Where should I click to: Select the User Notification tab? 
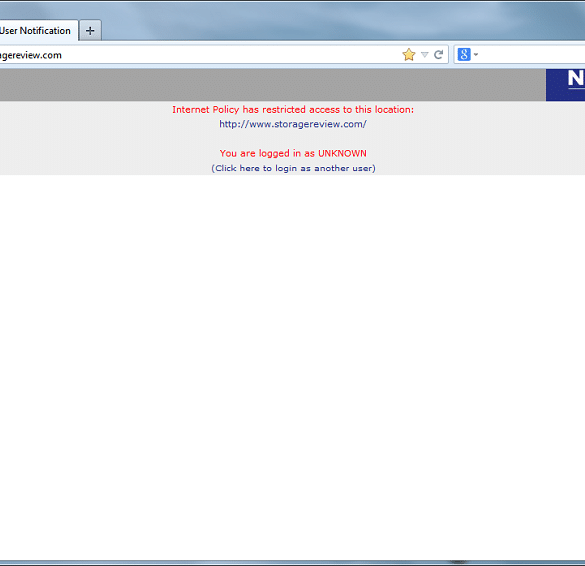tap(38, 31)
